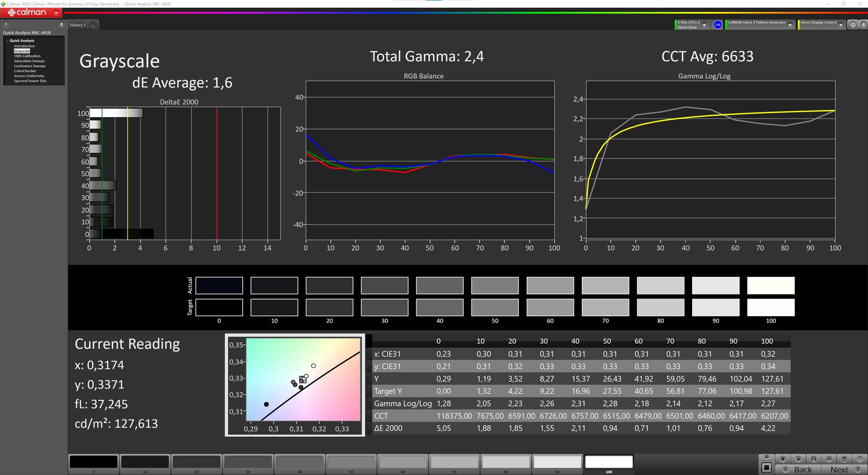Open settings gear in top right
The image size is (868, 475).
click(x=853, y=25)
